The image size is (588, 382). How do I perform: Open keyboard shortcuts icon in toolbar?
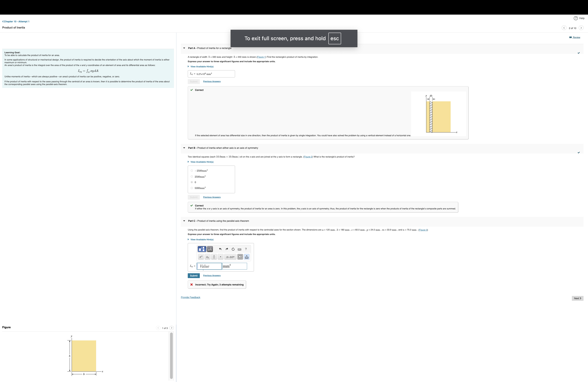239,249
